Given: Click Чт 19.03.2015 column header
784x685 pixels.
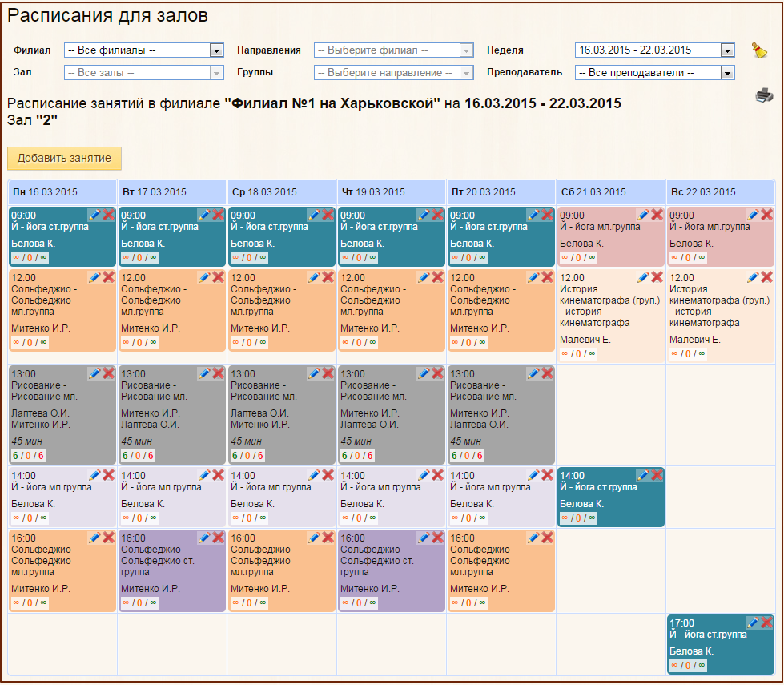Looking at the screenshot, I should (392, 192).
